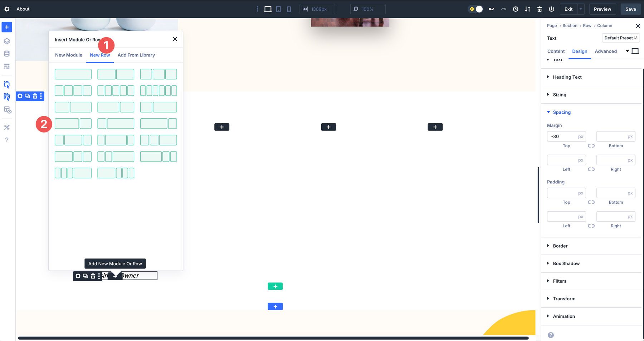Open the Advanced tab in the settings panel

[606, 51]
